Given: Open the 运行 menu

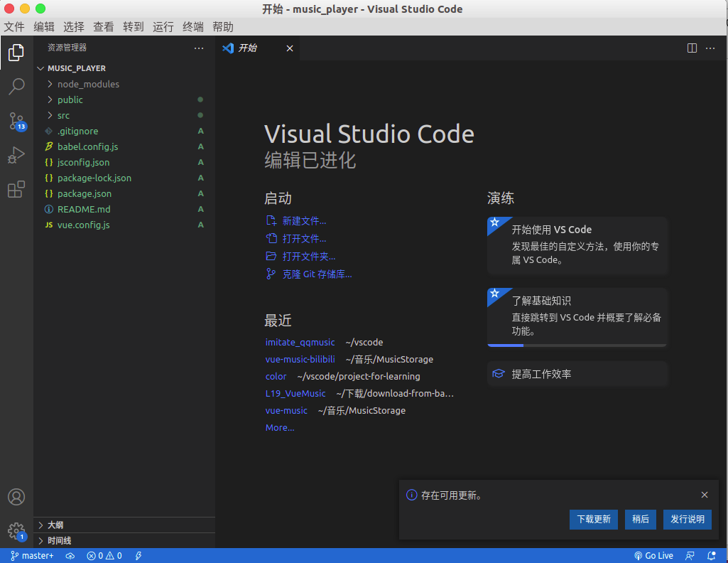Looking at the screenshot, I should pos(163,27).
